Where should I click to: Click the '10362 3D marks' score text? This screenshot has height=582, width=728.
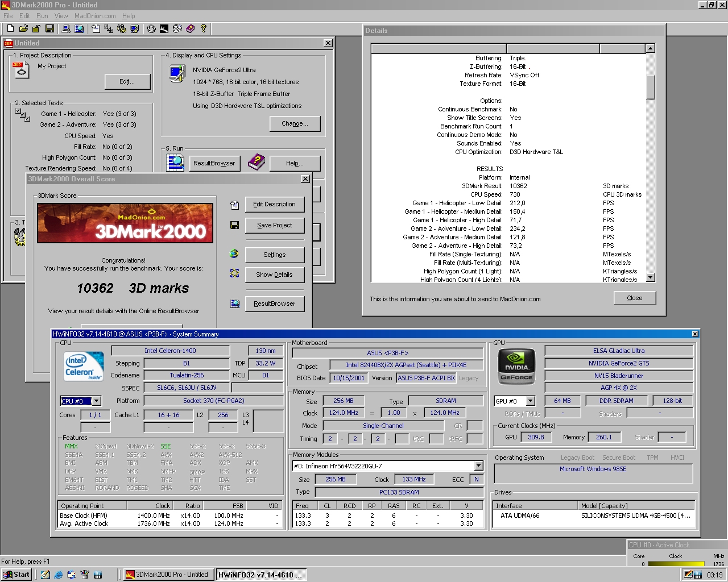pyautogui.click(x=133, y=288)
